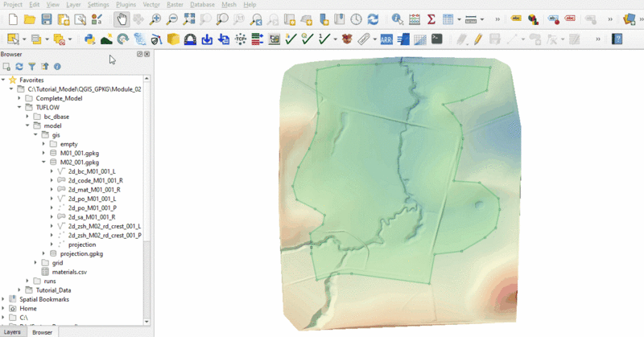Close the Browser panel
This screenshot has width=644, height=337.
pos(147,54)
